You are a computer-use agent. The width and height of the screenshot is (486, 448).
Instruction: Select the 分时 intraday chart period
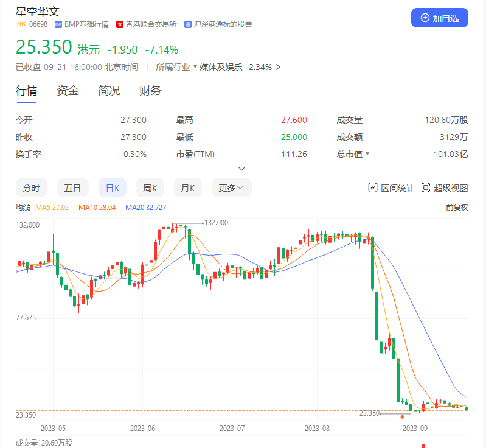tap(31, 187)
